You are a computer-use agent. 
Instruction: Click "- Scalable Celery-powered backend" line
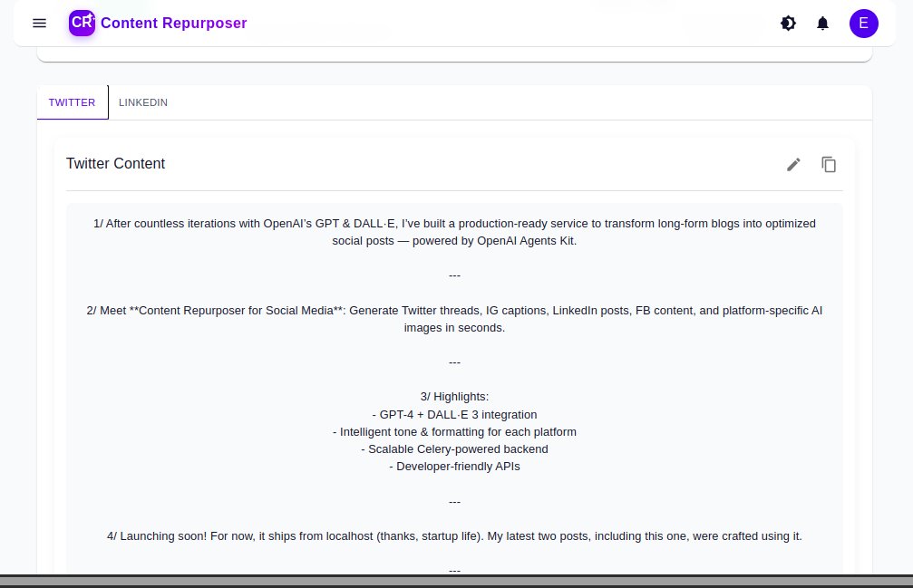(454, 449)
